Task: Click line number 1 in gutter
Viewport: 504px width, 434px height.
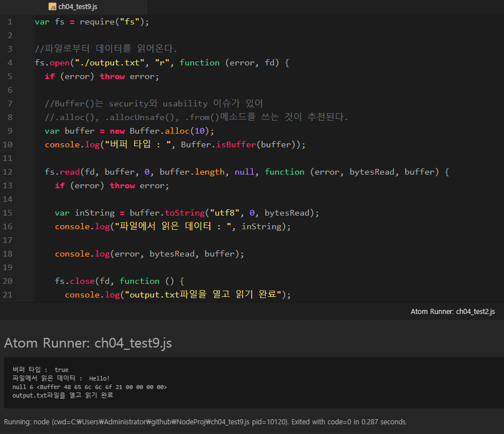Action: 10,22
